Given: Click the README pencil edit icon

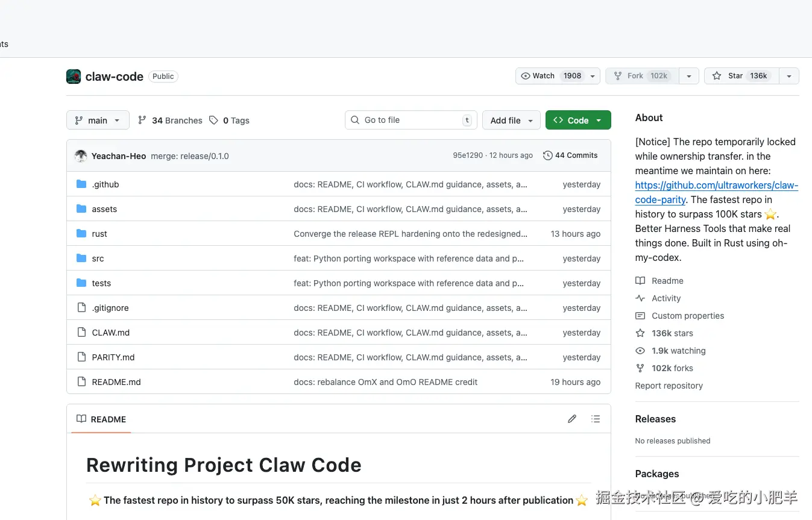Looking at the screenshot, I should click(x=572, y=419).
